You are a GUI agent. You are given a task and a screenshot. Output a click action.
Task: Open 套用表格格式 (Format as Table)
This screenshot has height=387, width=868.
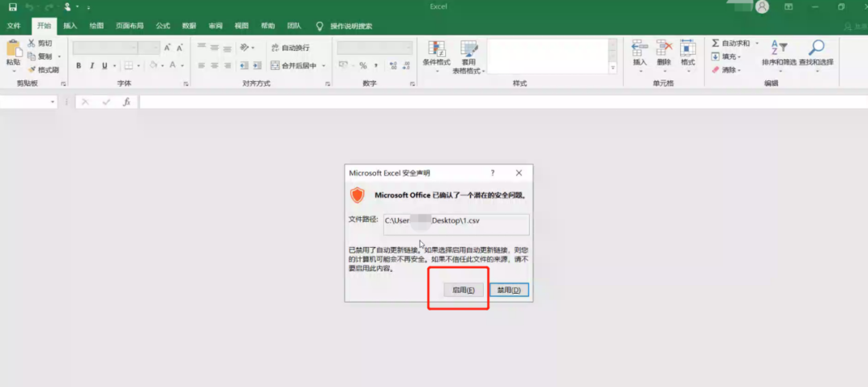coord(469,56)
